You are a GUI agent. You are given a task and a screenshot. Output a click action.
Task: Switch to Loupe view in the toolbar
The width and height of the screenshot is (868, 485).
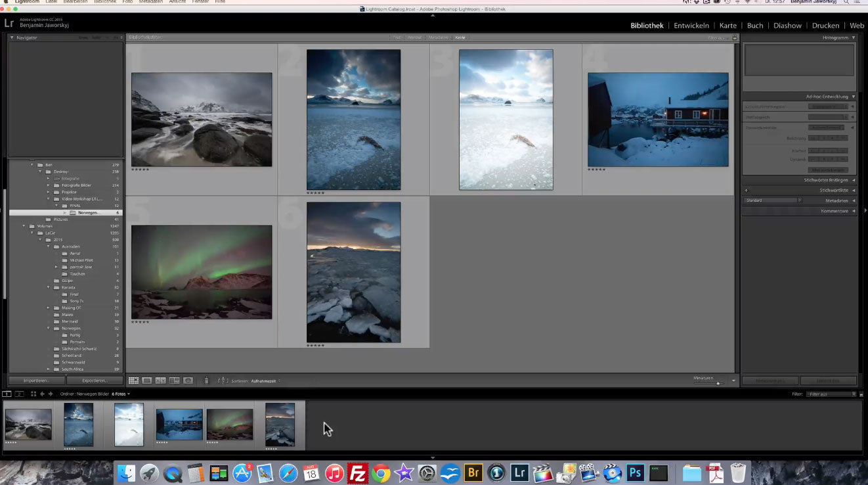(147, 381)
